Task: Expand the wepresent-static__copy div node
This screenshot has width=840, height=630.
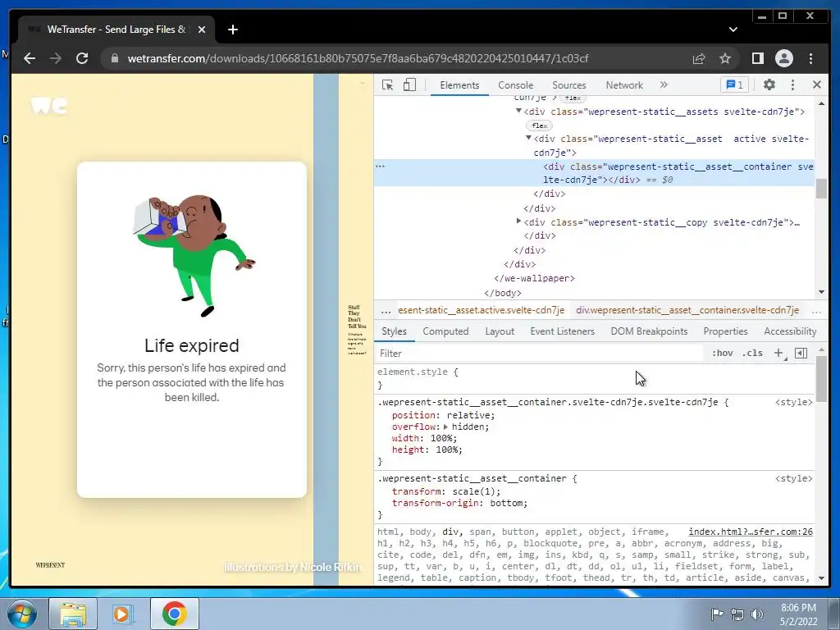Action: tap(518, 221)
